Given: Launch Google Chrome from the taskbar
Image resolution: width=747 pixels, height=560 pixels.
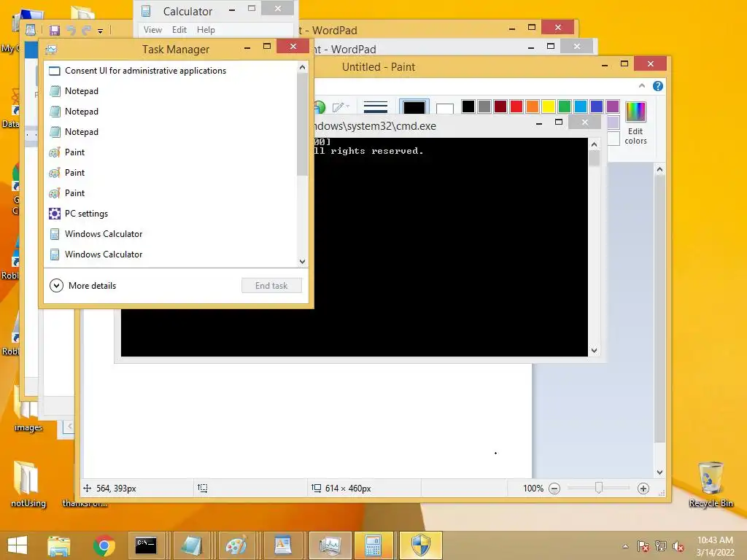Looking at the screenshot, I should coord(104,545).
